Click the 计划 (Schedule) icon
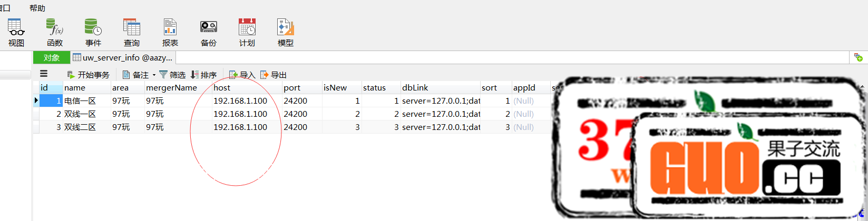The image size is (868, 221). [247, 33]
